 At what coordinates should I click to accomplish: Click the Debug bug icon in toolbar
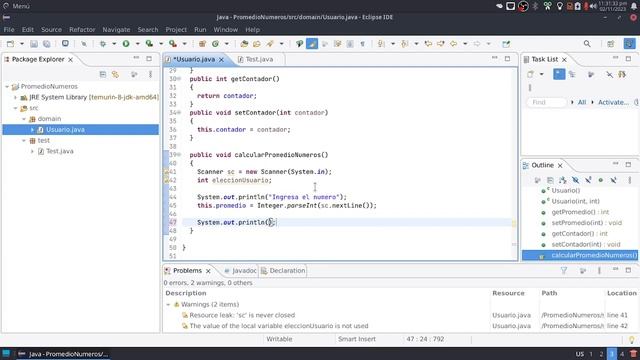pyautogui.click(x=103, y=44)
